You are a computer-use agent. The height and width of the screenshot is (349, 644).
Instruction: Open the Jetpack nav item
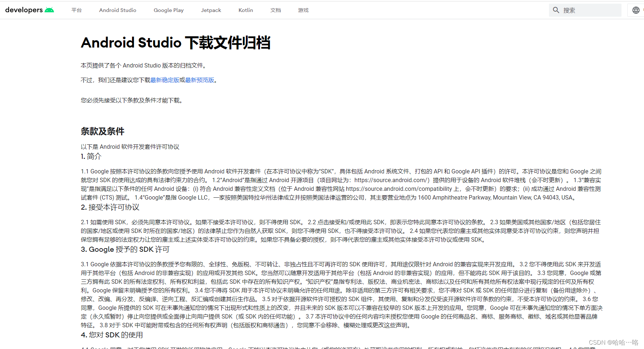click(211, 10)
